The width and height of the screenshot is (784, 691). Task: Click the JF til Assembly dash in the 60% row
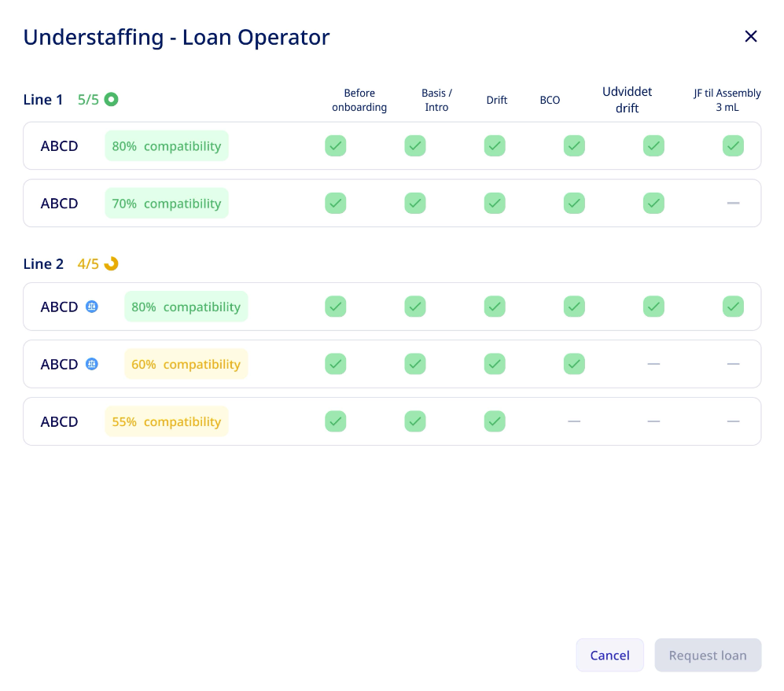(x=733, y=364)
